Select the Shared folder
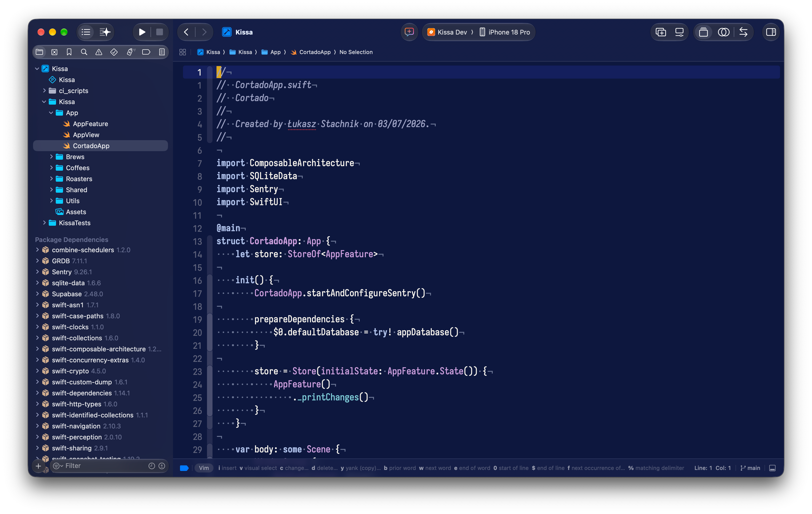 point(76,190)
